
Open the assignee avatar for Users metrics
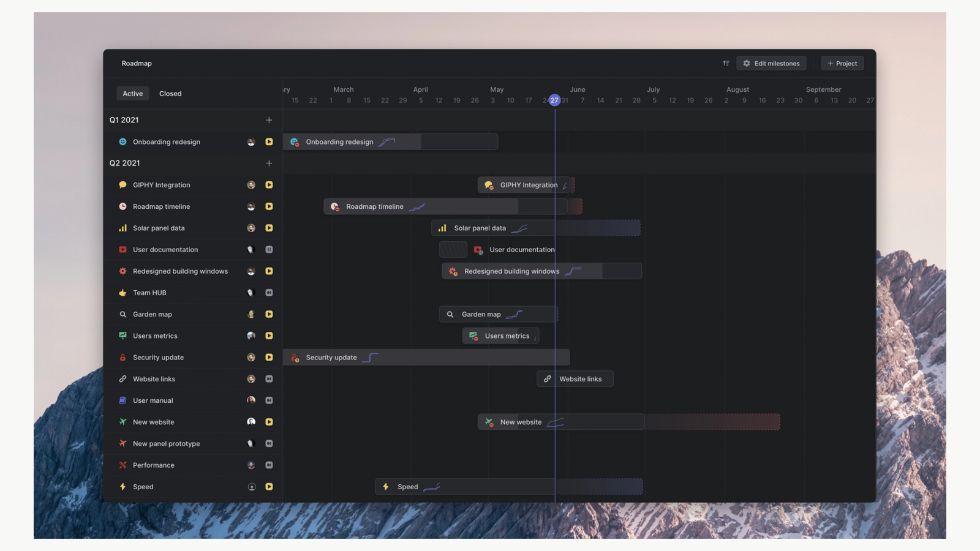(251, 335)
